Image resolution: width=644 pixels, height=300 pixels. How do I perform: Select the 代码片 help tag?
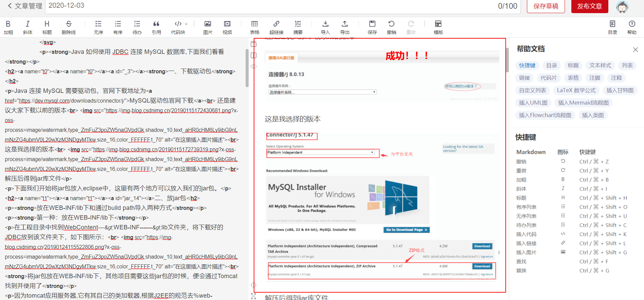548,78
